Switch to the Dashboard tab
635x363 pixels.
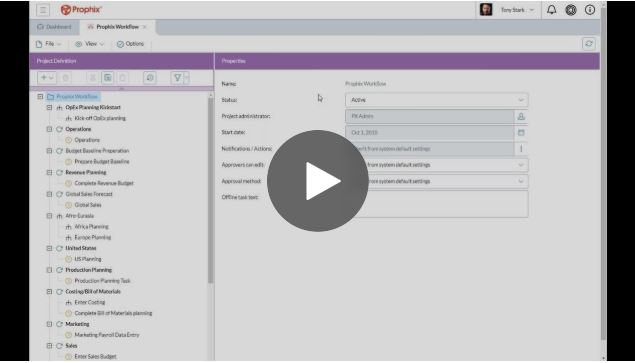(x=55, y=27)
